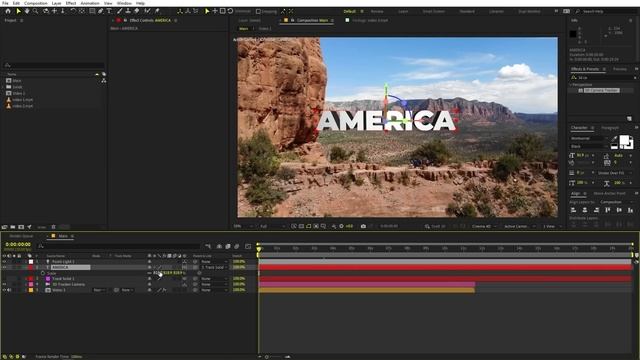Switch to the Render Queue tab
Image resolution: width=640 pixels, height=360 pixels.
pos(21,236)
